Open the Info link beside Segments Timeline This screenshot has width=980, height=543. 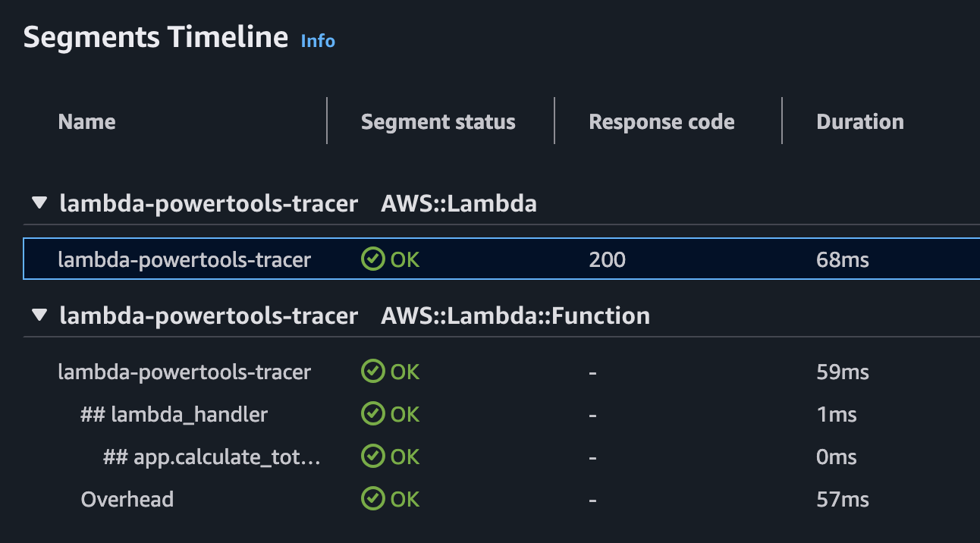pyautogui.click(x=317, y=41)
